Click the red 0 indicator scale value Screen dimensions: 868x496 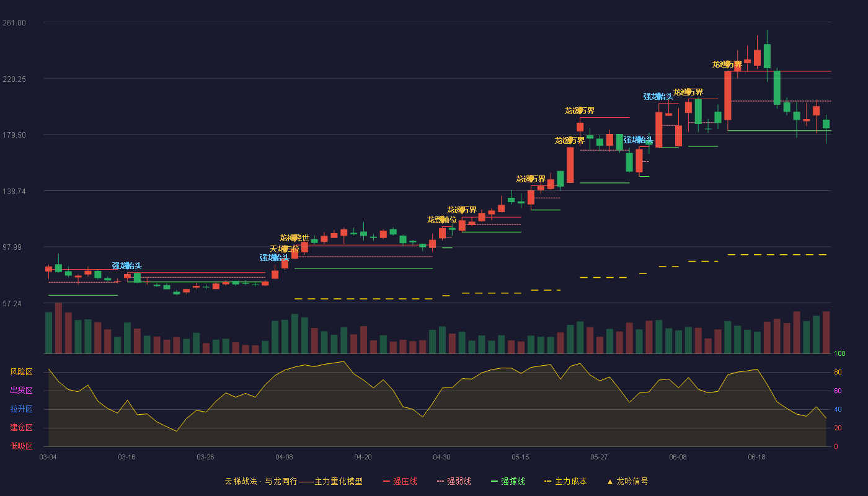point(836,446)
